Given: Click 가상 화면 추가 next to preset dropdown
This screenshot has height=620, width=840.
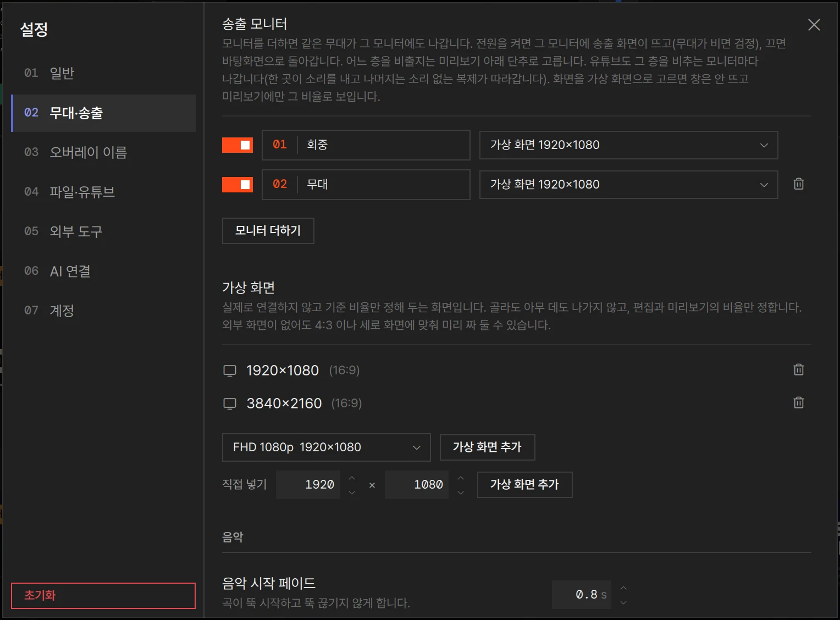Looking at the screenshot, I should [488, 447].
